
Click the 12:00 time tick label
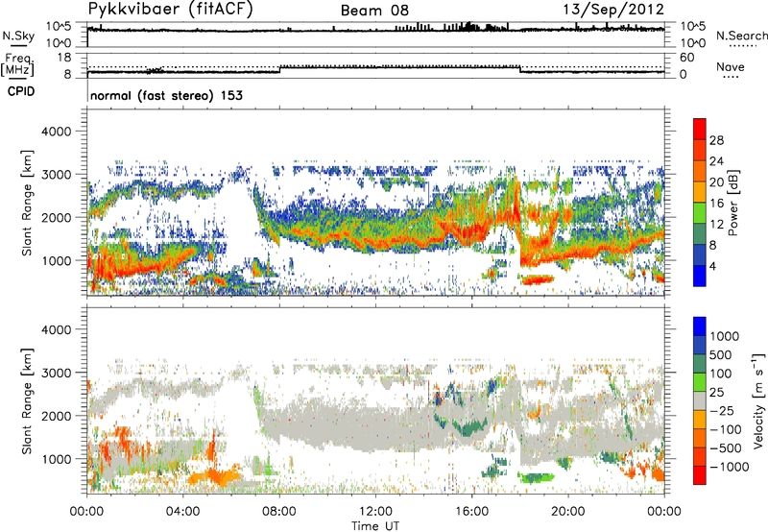click(x=375, y=512)
